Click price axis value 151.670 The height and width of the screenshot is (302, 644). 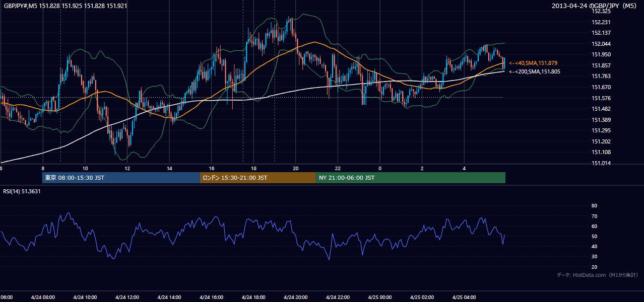601,87
